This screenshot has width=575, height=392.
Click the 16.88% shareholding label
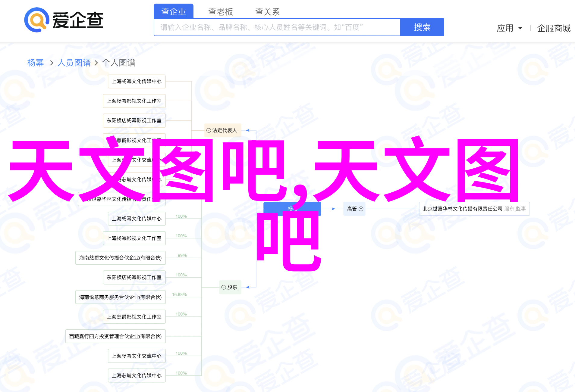[179, 294]
